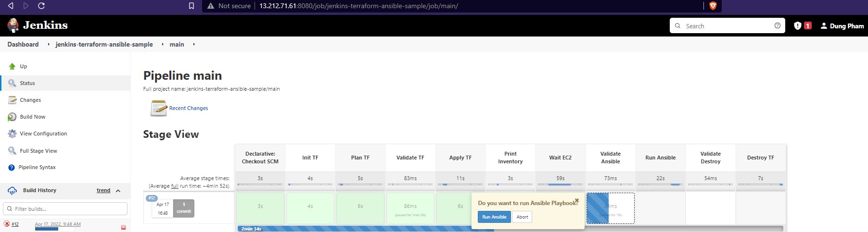Screen dimensions: 868x232
Task: Open jenkins-terraform-ansible-sample breadcrumb
Action: pos(104,44)
